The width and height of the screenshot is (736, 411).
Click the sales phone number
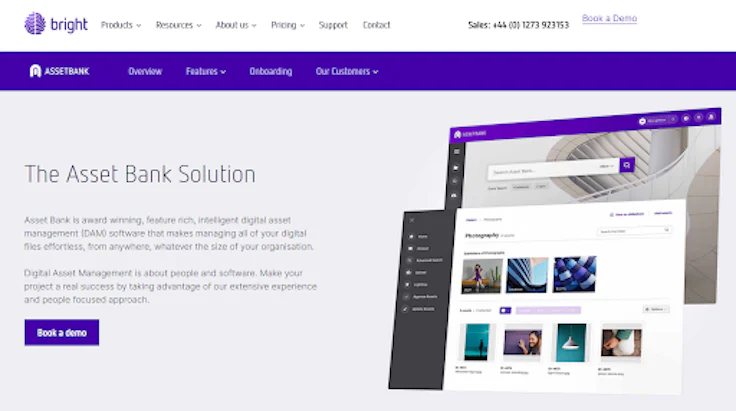click(518, 25)
